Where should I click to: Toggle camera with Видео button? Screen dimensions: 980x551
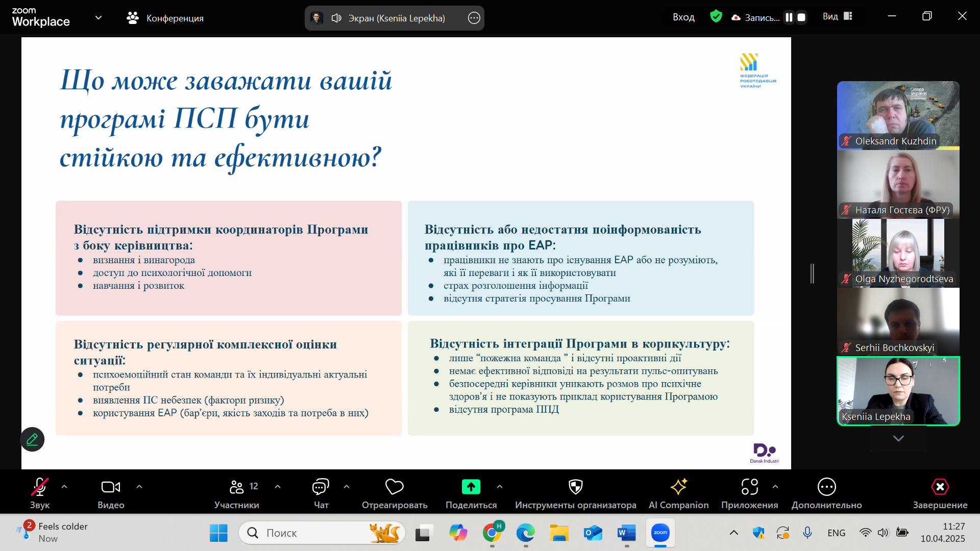[111, 487]
